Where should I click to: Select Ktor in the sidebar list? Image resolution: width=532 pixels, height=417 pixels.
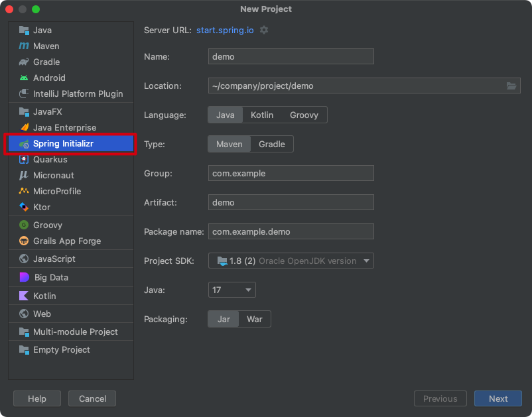[x=71, y=207]
